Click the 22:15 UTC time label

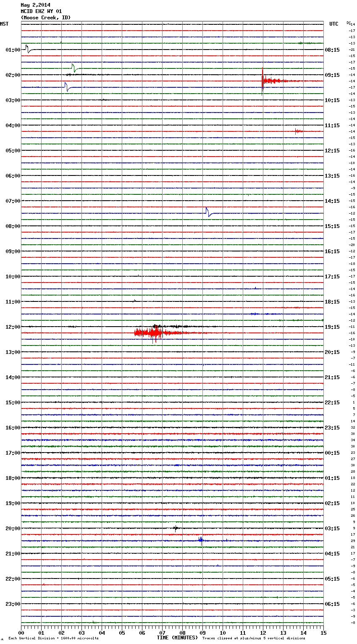point(332,402)
